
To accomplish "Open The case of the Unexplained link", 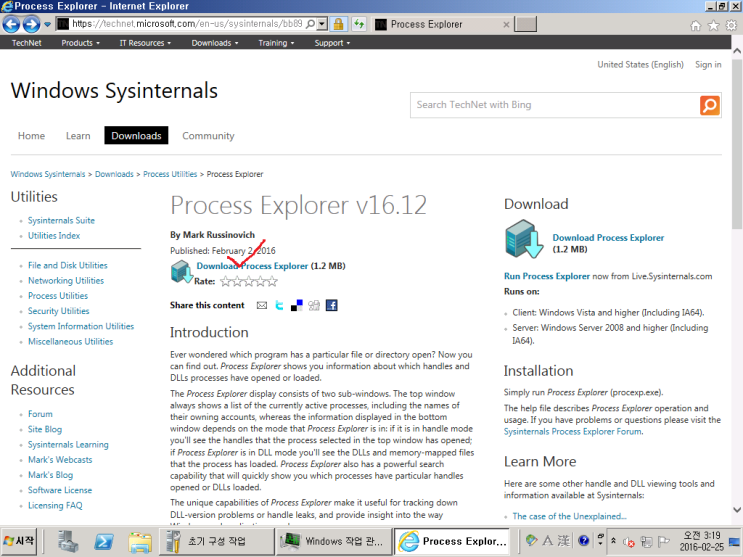I will (569, 516).
